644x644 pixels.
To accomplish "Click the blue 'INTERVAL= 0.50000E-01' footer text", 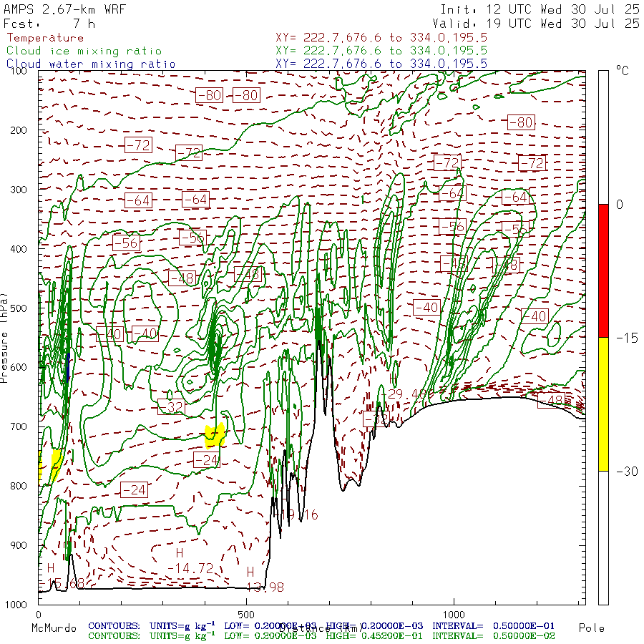I will pyautogui.click(x=493, y=626).
